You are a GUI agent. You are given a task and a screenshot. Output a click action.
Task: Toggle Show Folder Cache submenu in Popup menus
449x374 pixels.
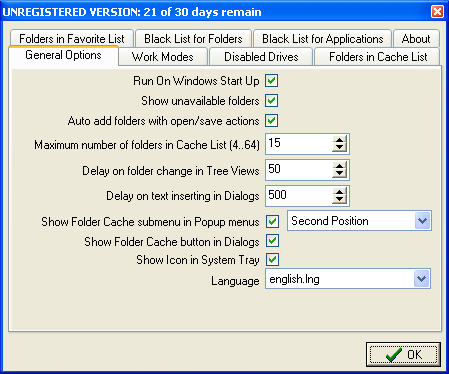click(273, 222)
